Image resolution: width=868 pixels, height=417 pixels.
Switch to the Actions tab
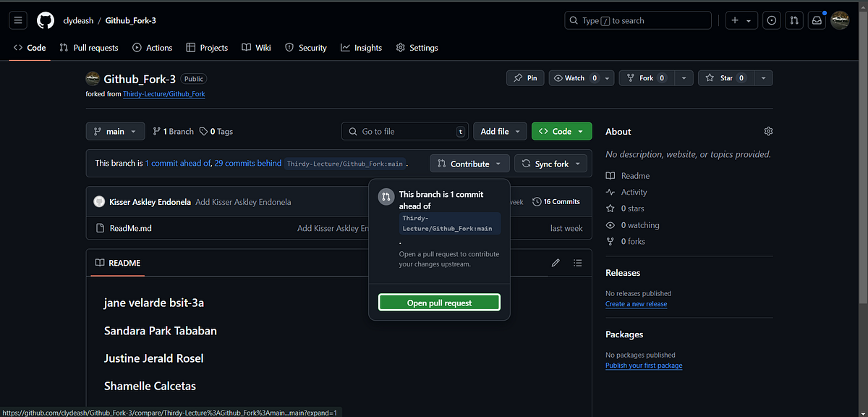(152, 48)
